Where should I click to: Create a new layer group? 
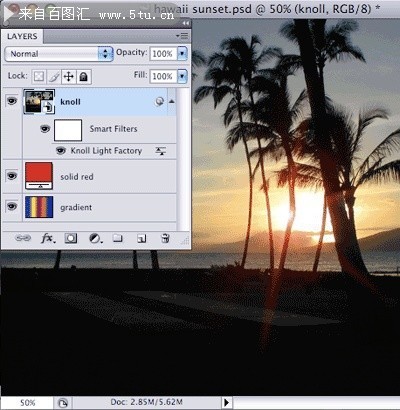point(118,238)
